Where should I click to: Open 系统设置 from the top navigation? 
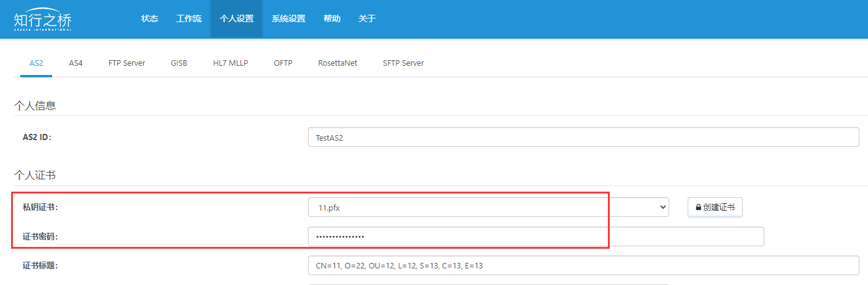pos(288,18)
